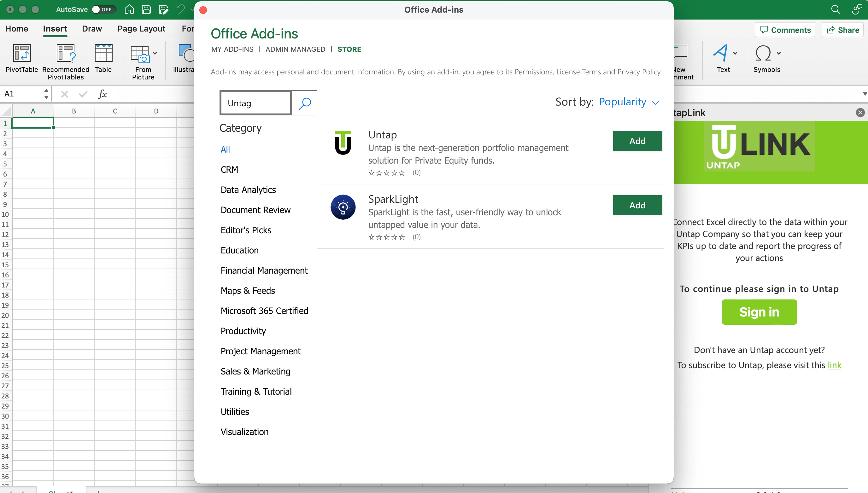The image size is (868, 493).
Task: Open the Untap add-in title
Action: (x=383, y=135)
